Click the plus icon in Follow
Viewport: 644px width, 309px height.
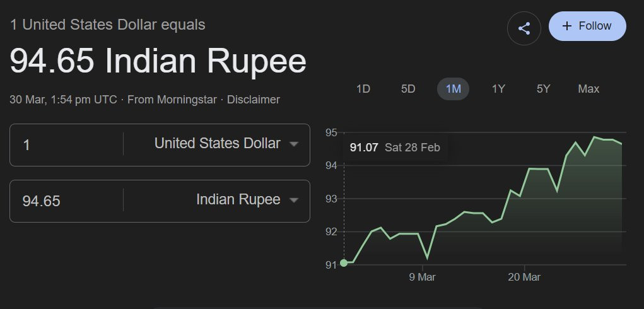pyautogui.click(x=566, y=26)
